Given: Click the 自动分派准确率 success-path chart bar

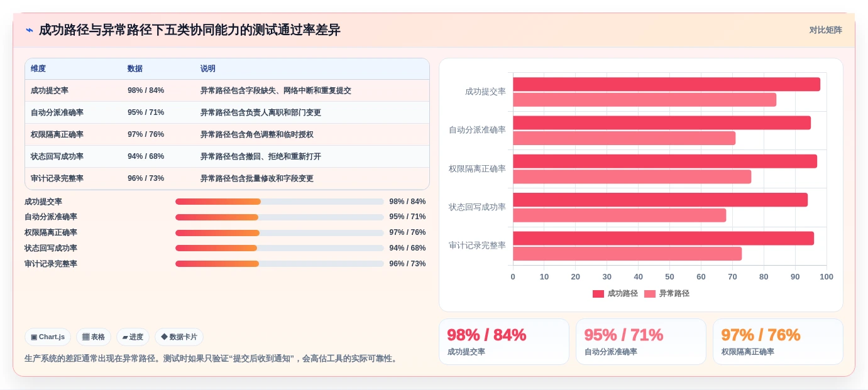Looking at the screenshot, I should 662,123.
